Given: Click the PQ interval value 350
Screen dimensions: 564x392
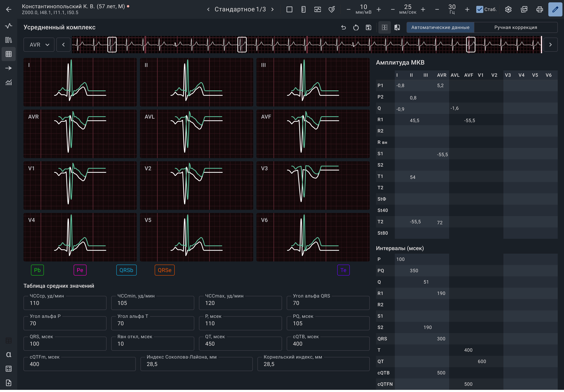Looking at the screenshot, I should point(414,270).
